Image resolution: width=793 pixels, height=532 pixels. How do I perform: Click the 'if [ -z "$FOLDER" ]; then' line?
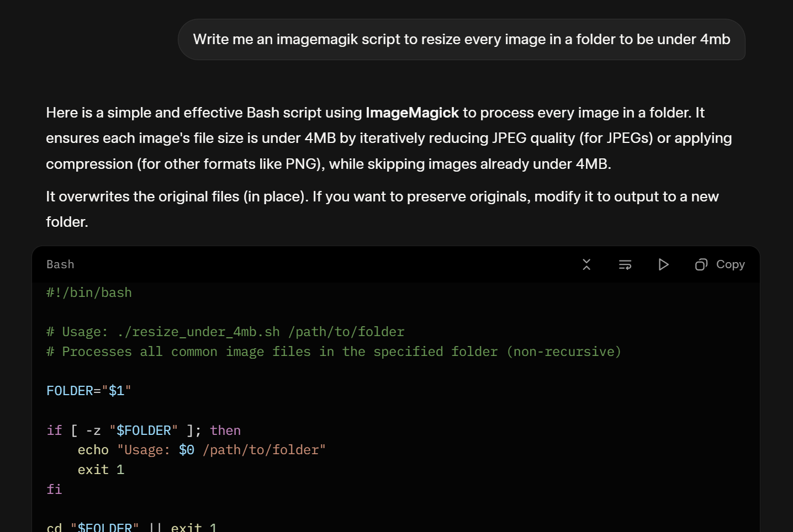tap(144, 430)
